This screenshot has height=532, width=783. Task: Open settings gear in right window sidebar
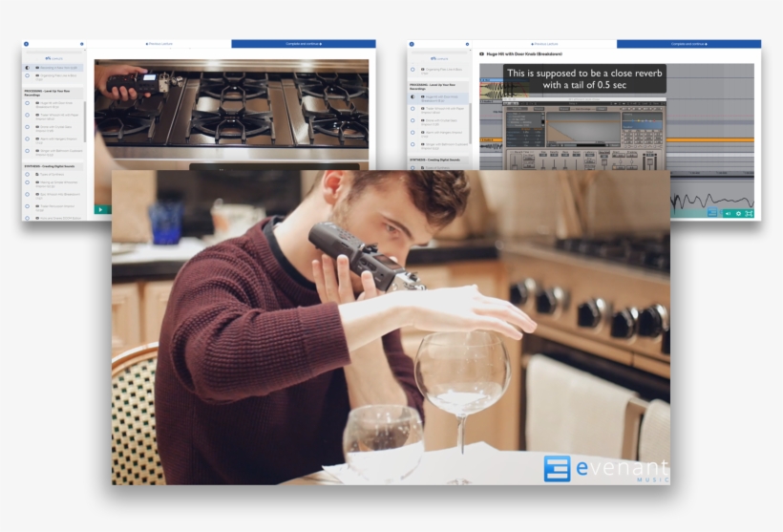click(x=467, y=44)
